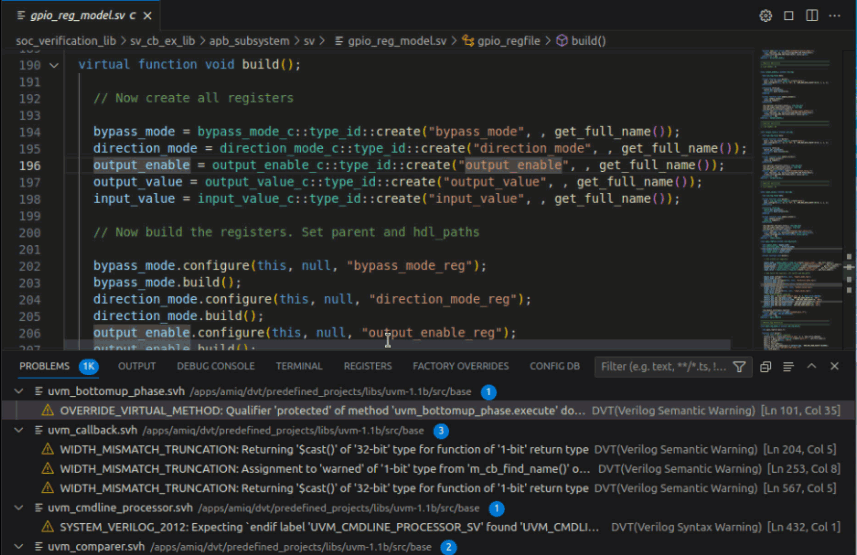The width and height of the screenshot is (857, 555).
Task: Close the bottom Problems panel
Action: click(834, 367)
